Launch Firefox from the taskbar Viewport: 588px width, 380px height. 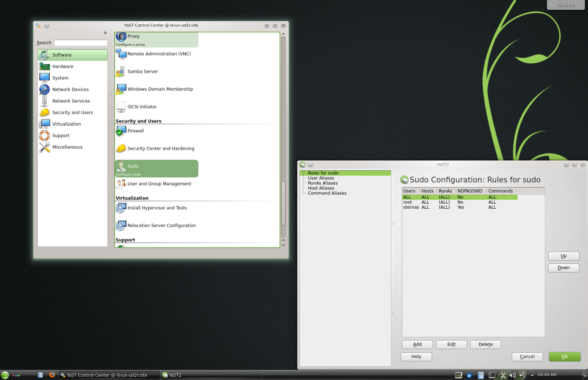coord(52,375)
